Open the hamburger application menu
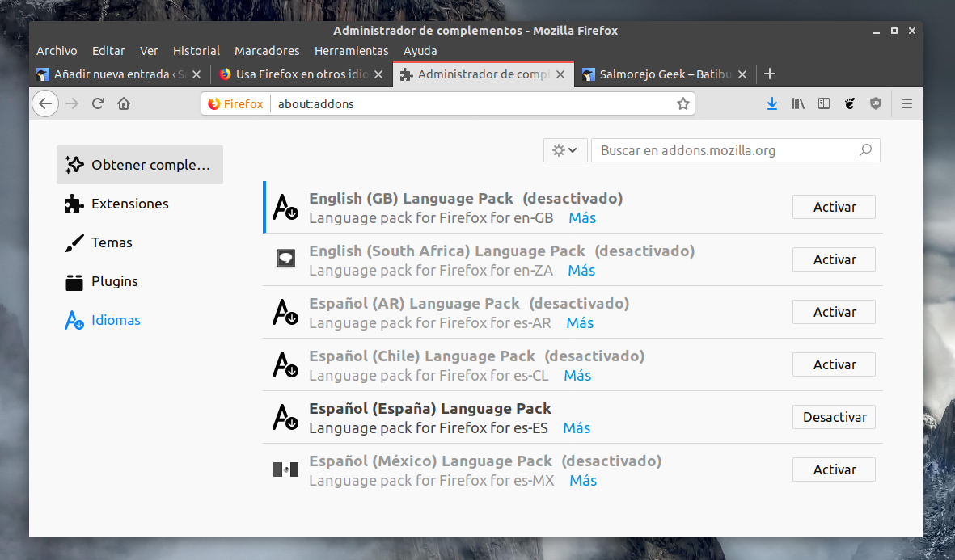955x560 pixels. pos(906,103)
